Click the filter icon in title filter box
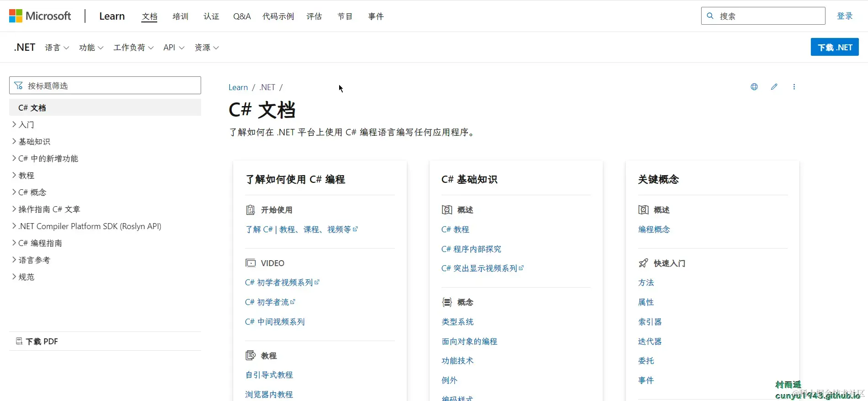Screen dimensions: 868x401 coord(18,86)
